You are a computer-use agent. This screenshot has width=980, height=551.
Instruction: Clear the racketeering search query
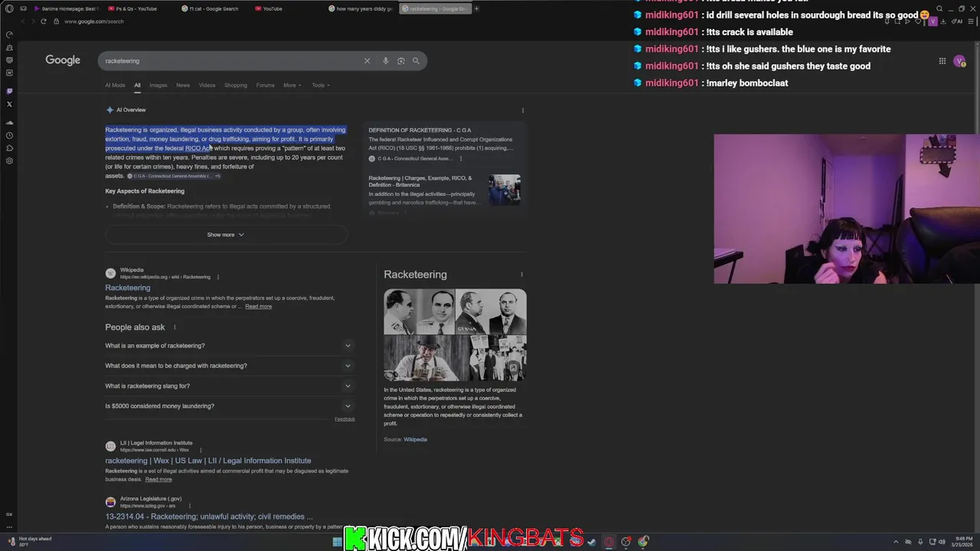[367, 60]
